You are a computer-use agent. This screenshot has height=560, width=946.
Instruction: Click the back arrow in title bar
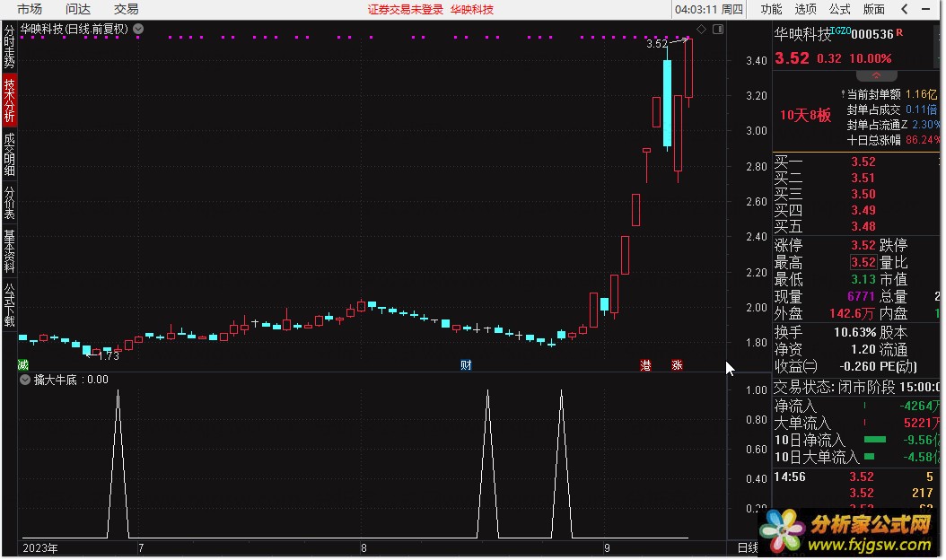tap(904, 9)
